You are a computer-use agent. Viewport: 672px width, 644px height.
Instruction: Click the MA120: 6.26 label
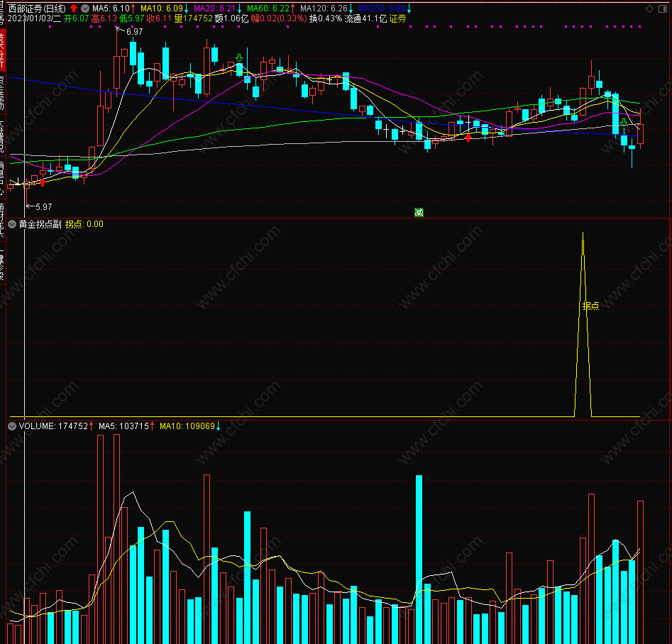point(324,8)
